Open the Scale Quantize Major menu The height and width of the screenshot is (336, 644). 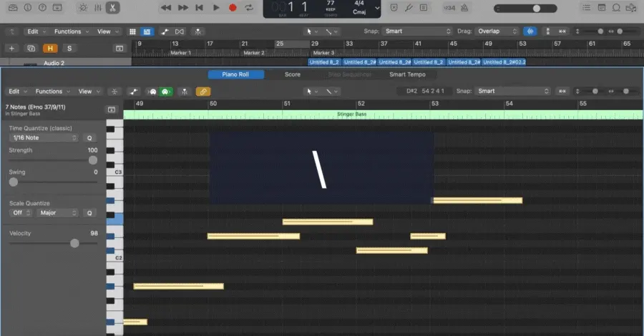(x=58, y=213)
